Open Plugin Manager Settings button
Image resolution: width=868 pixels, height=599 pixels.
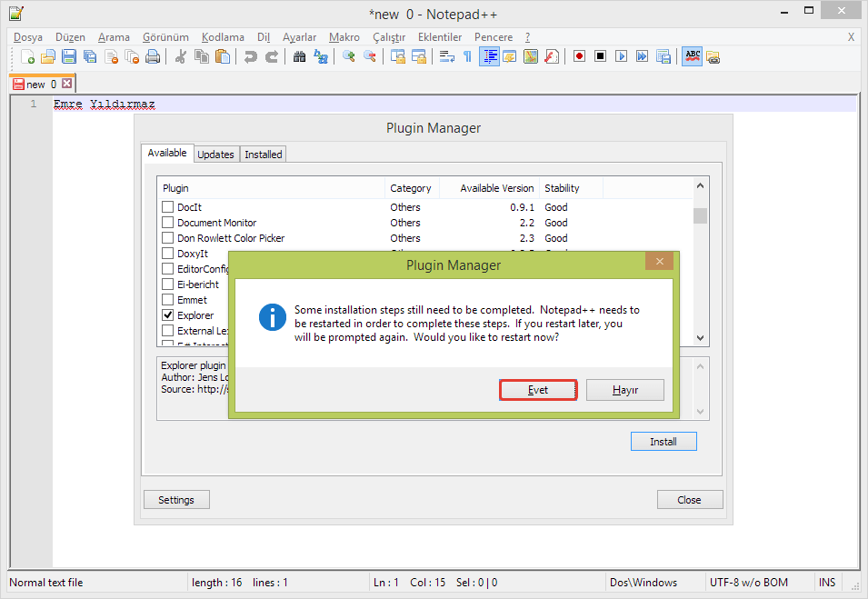pos(176,500)
